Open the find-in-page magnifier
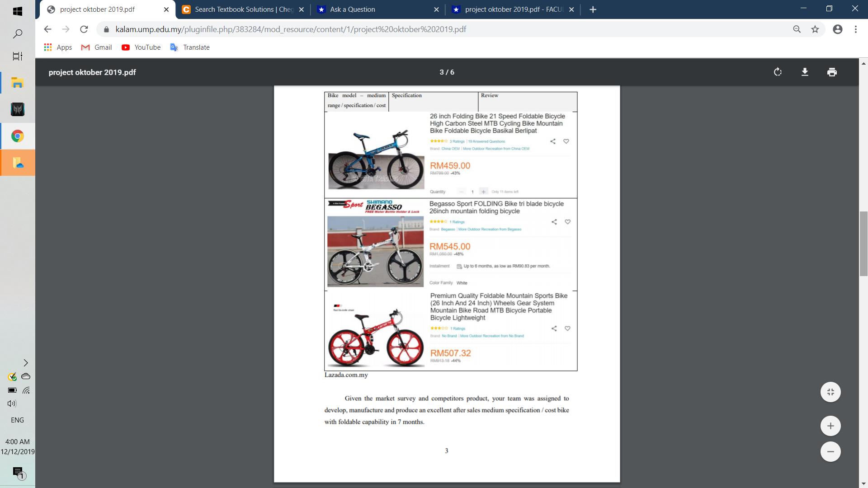This screenshot has height=488, width=868. click(x=797, y=29)
